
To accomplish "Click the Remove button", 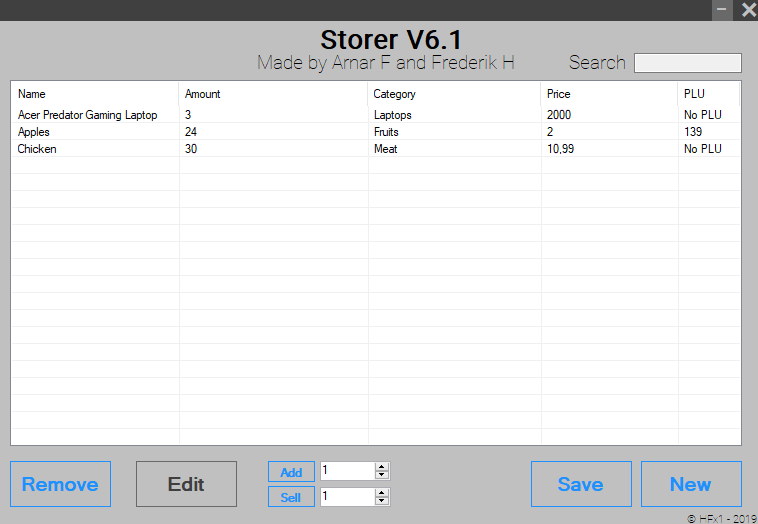I will coord(60,484).
